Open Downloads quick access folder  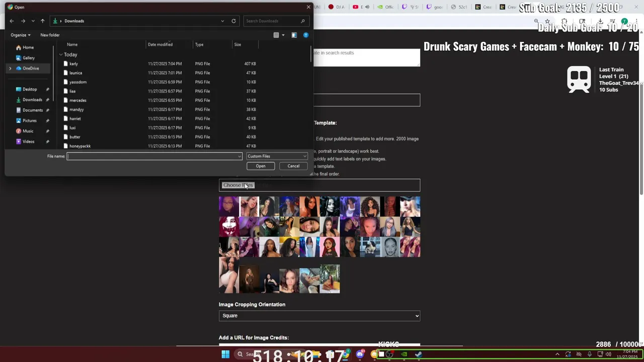(x=32, y=100)
